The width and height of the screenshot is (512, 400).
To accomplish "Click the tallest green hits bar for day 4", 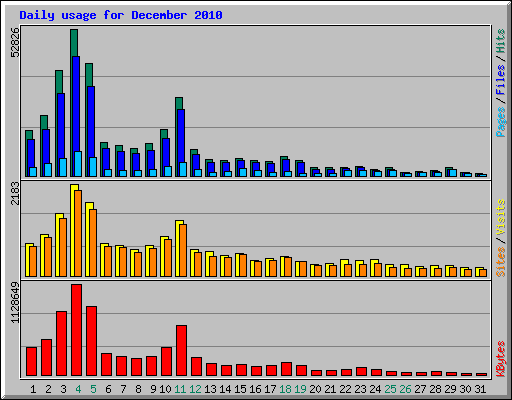I will tap(74, 43).
